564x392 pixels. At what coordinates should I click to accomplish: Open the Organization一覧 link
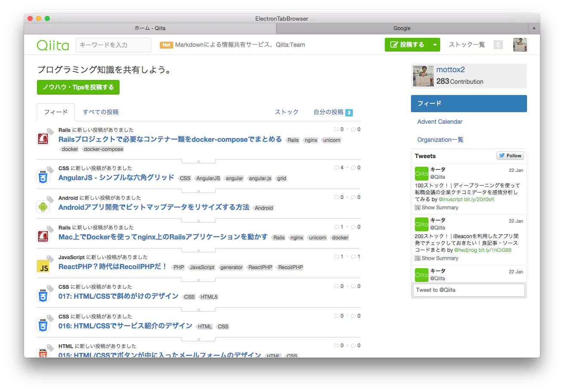pos(440,140)
